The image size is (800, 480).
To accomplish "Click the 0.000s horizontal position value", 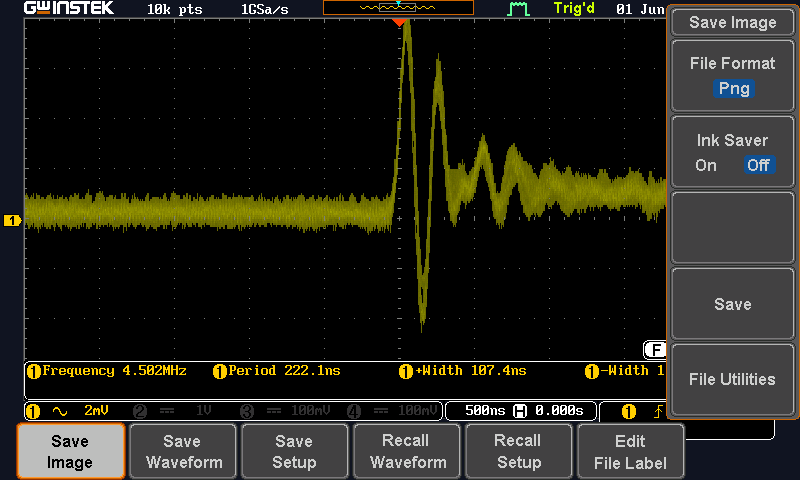I will (559, 411).
